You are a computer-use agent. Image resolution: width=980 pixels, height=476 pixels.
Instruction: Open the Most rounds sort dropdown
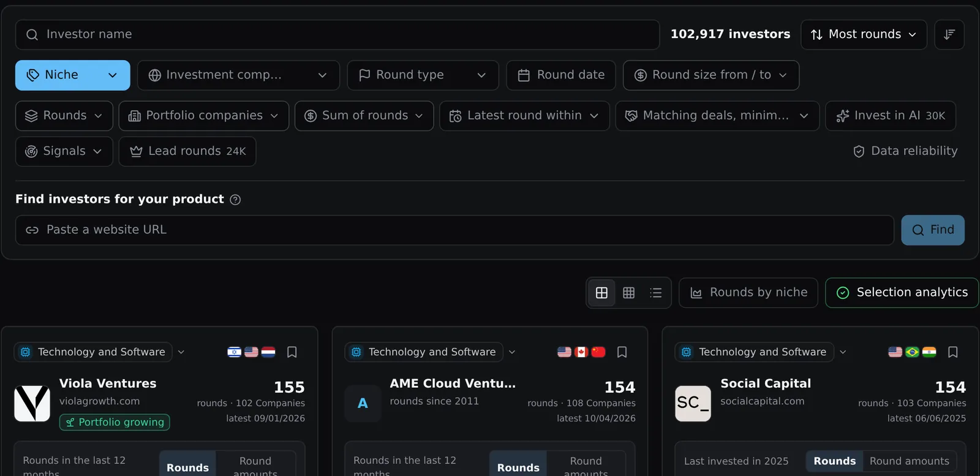864,35
